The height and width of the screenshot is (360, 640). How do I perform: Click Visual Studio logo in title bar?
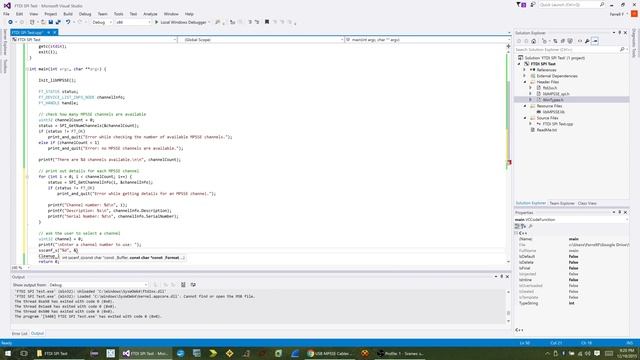tap(7, 5)
